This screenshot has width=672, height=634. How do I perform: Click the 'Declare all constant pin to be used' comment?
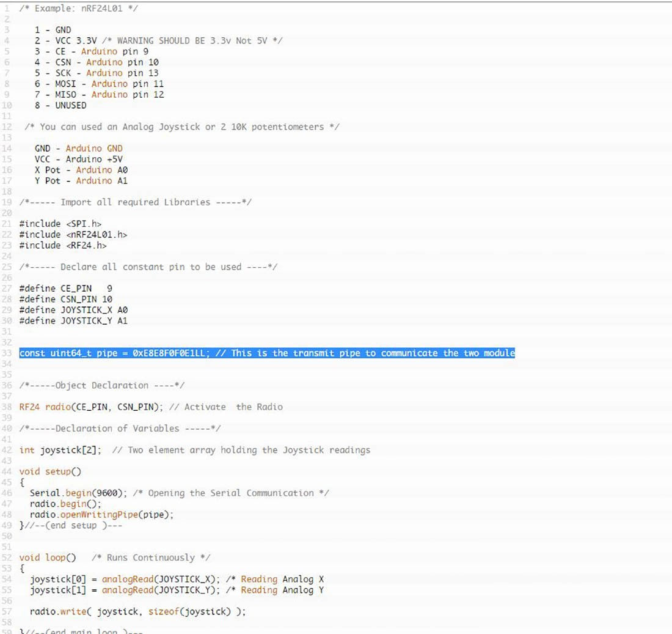[x=148, y=267]
